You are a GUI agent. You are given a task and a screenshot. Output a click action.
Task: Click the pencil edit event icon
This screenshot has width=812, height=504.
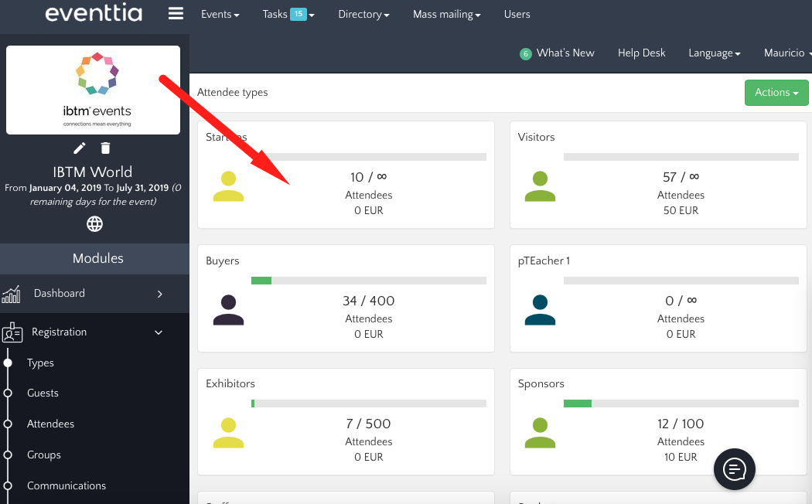click(x=80, y=148)
